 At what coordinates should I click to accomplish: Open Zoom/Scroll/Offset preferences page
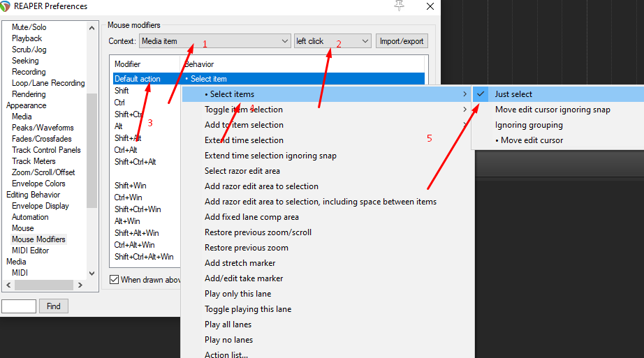click(43, 172)
